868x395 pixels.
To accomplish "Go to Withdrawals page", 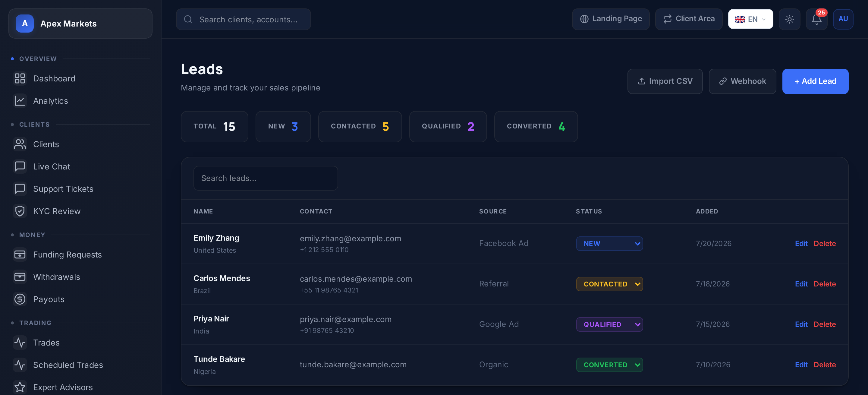I will [x=80, y=277].
